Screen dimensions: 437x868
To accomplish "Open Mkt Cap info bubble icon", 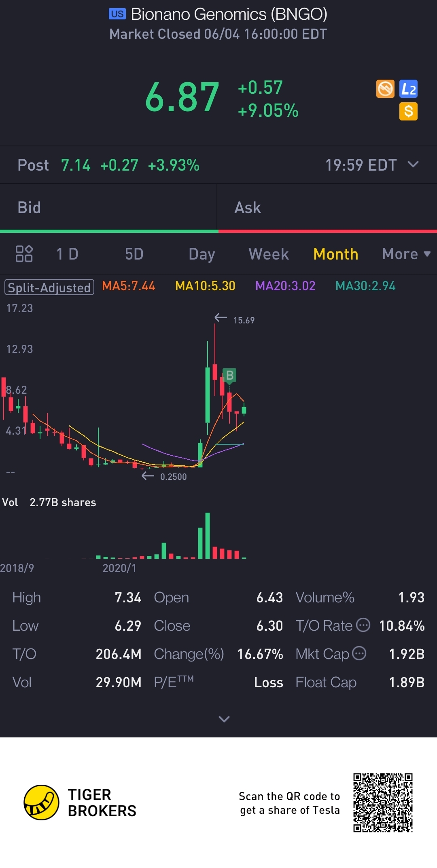I will tap(359, 653).
